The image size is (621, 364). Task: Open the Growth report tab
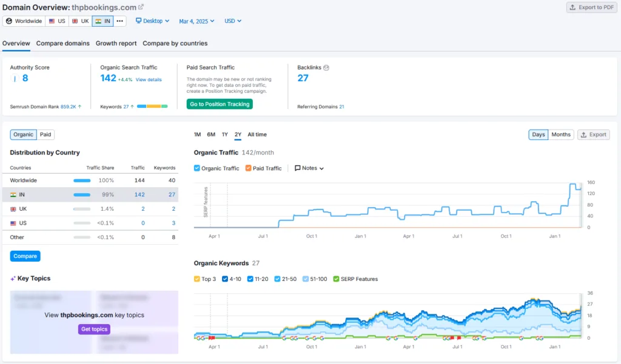click(x=116, y=43)
